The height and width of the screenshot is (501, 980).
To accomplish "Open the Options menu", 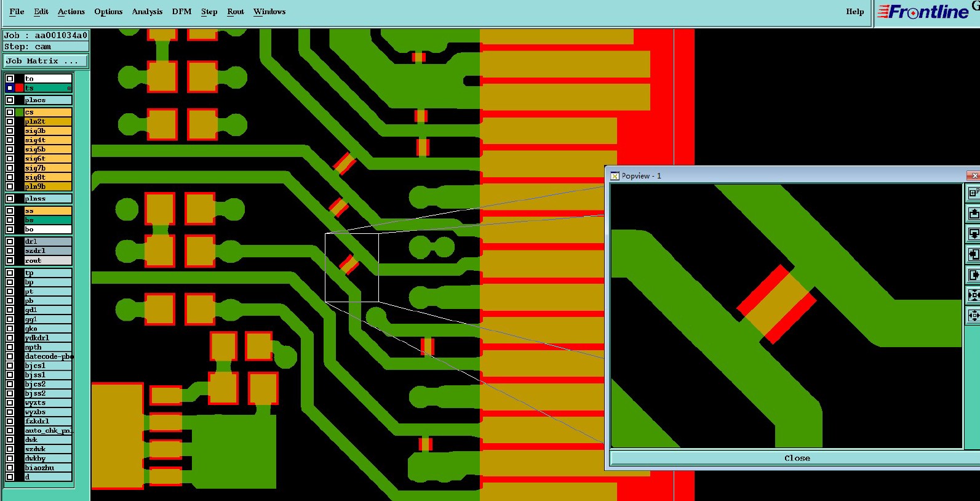I will tap(108, 12).
